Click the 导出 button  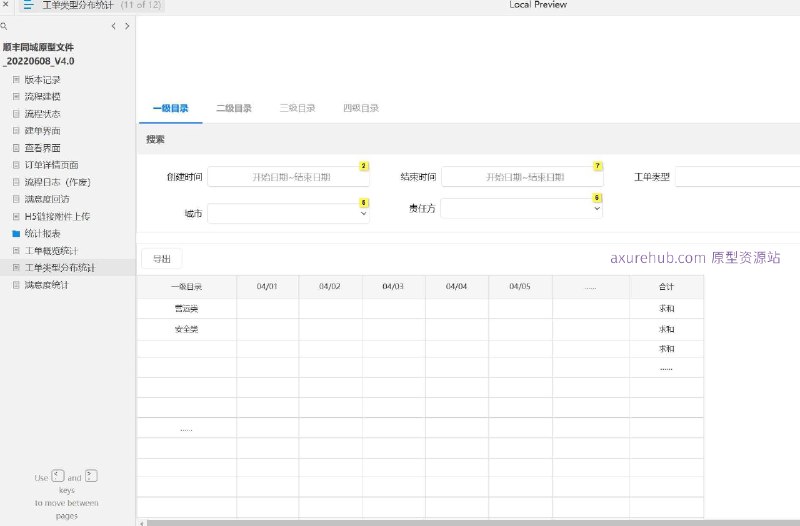click(x=162, y=259)
